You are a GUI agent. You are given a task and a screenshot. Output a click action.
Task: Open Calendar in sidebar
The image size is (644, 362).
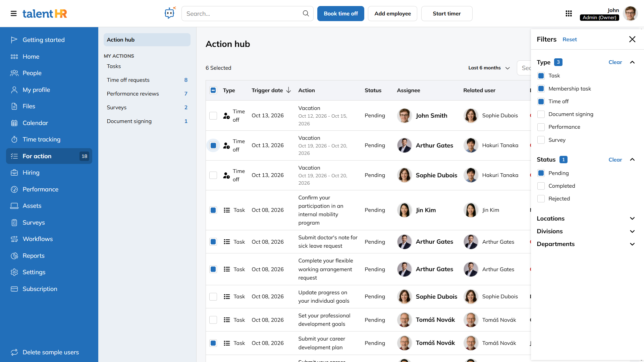pos(49,123)
